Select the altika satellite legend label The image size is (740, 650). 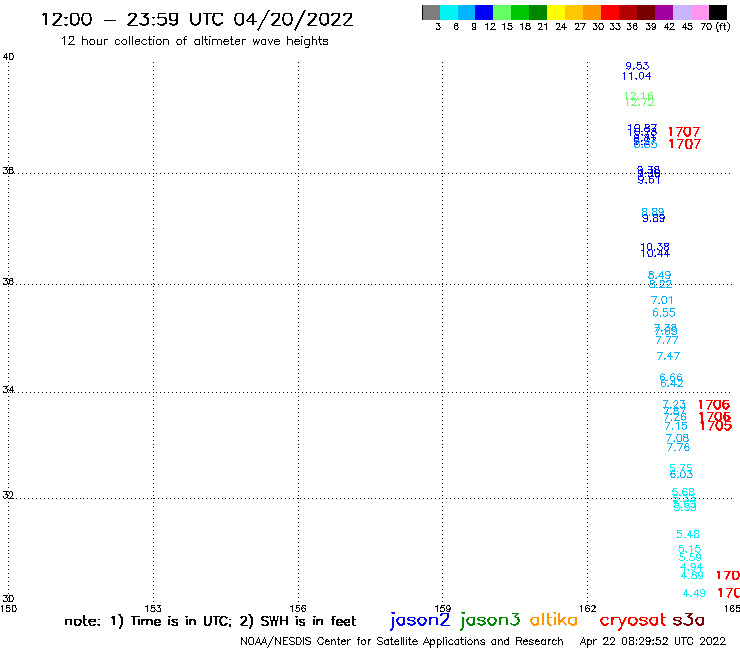pyautogui.click(x=553, y=620)
